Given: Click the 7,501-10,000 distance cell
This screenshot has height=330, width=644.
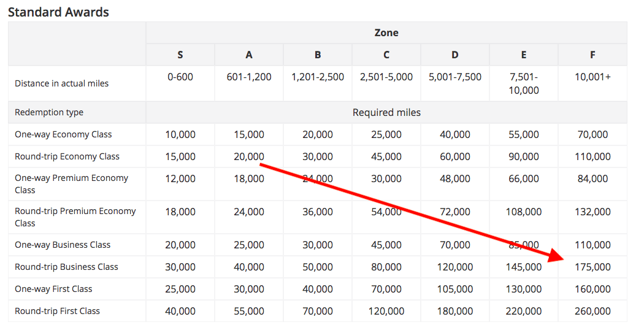Looking at the screenshot, I should [524, 83].
